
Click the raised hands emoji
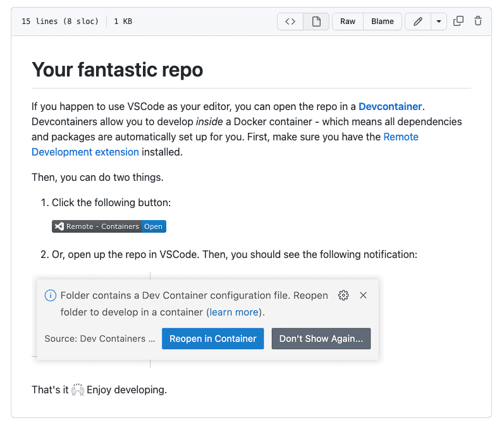pos(77,390)
